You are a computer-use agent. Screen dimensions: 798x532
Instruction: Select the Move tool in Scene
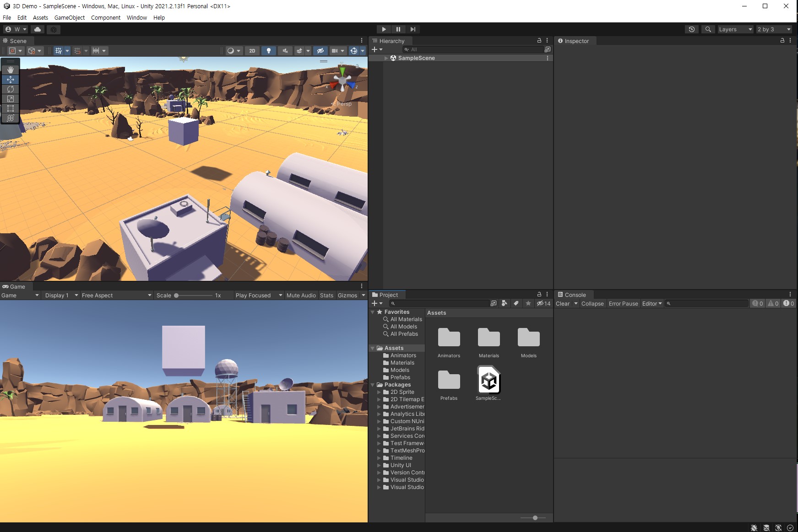click(10, 80)
